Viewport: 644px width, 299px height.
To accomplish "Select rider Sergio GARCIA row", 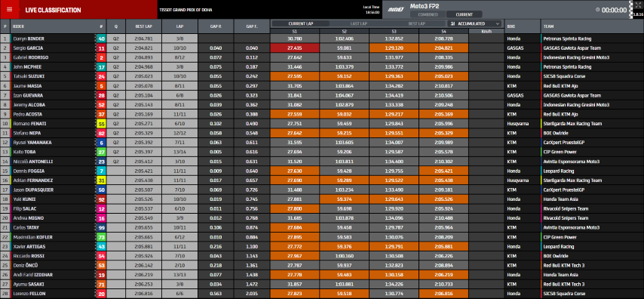I will click(x=322, y=48).
